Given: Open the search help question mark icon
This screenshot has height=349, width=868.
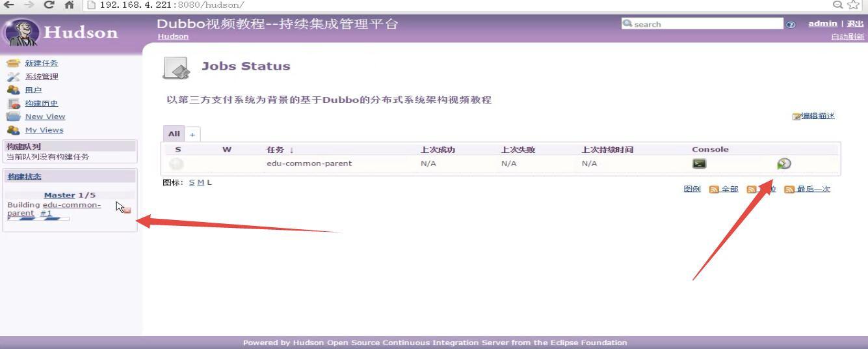Looking at the screenshot, I should tap(791, 25).
